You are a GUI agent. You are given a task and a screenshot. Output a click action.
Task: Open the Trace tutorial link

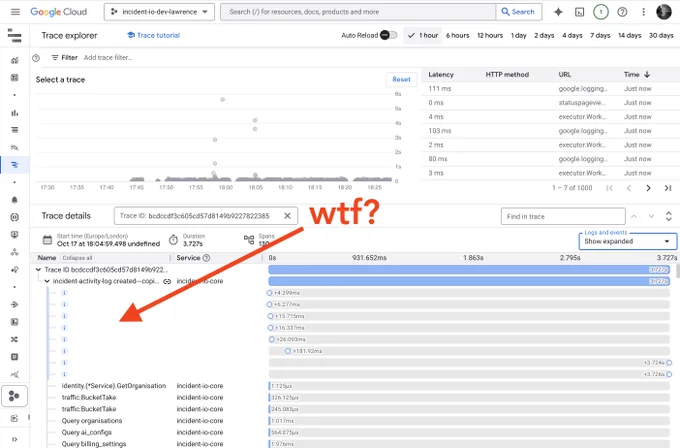(154, 35)
